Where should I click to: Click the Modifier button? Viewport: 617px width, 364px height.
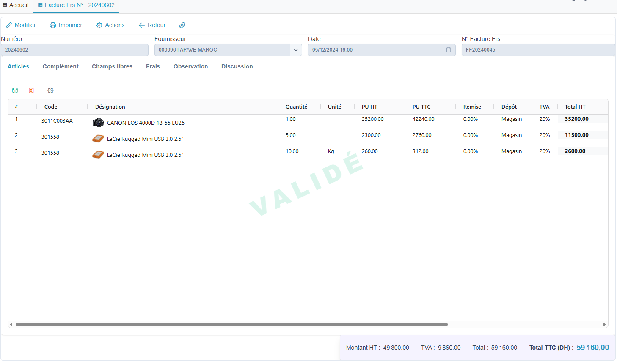[x=21, y=25]
